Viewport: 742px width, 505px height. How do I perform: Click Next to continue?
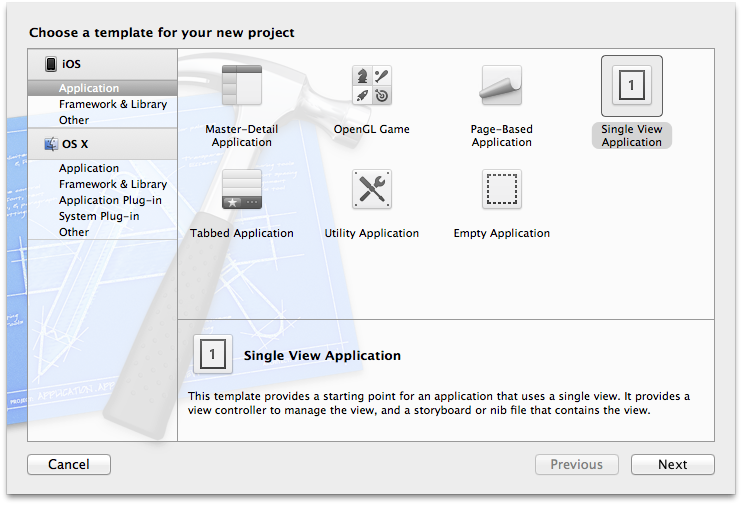pos(672,464)
